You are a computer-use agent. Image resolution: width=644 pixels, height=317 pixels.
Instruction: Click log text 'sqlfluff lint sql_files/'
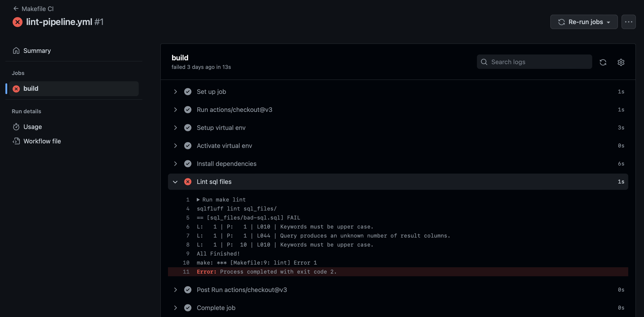click(236, 209)
